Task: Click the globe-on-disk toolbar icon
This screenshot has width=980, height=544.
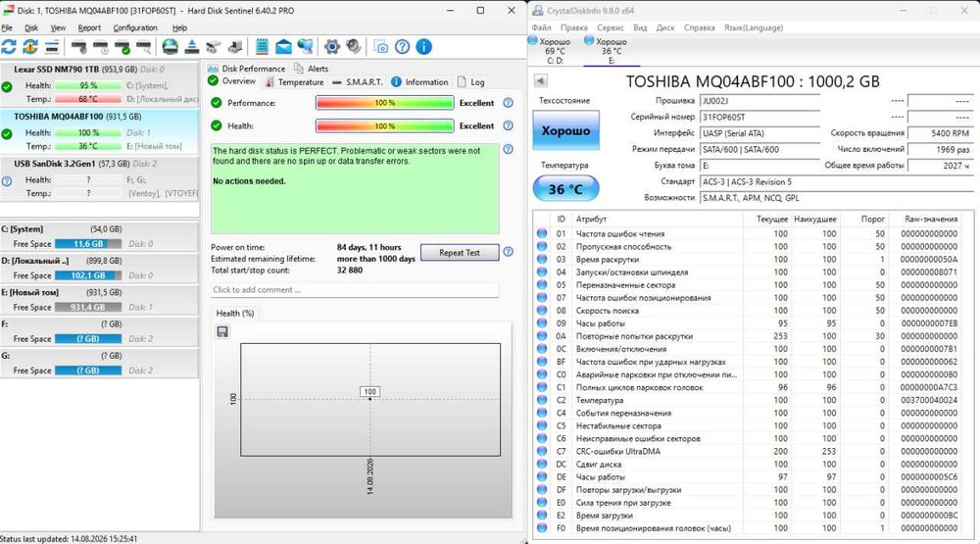Action: point(170,46)
